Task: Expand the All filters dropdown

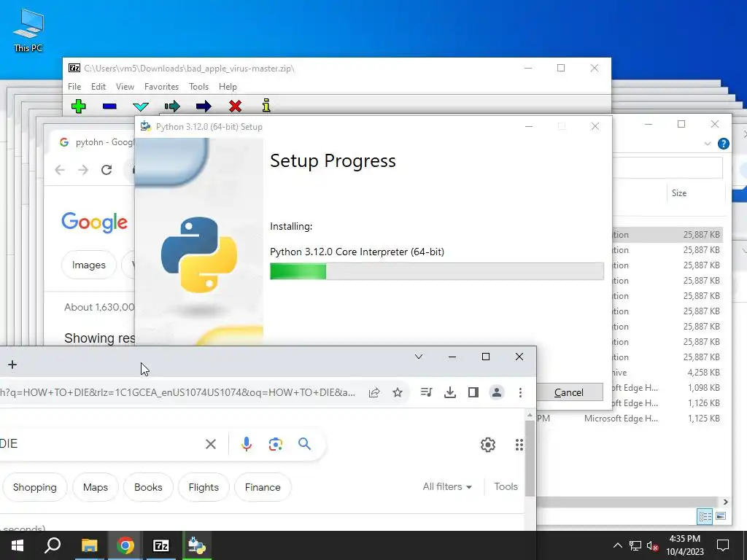Action: click(x=447, y=486)
